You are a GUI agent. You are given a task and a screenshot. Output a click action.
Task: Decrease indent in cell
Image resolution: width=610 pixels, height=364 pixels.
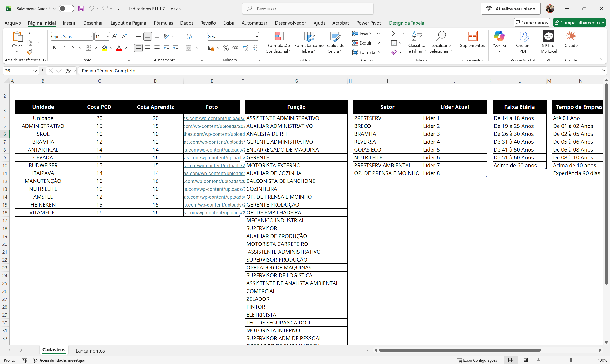coord(166,48)
